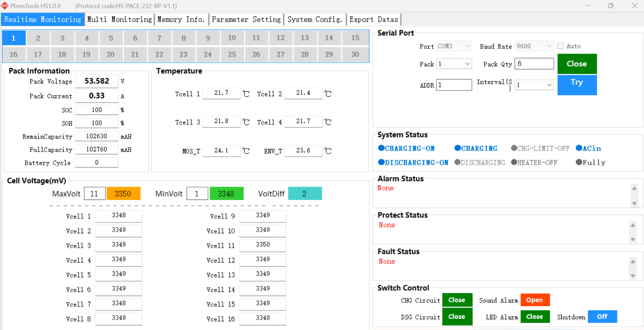Toggle the Shutdown Off switch
This screenshot has height=330, width=644.
(x=602, y=317)
